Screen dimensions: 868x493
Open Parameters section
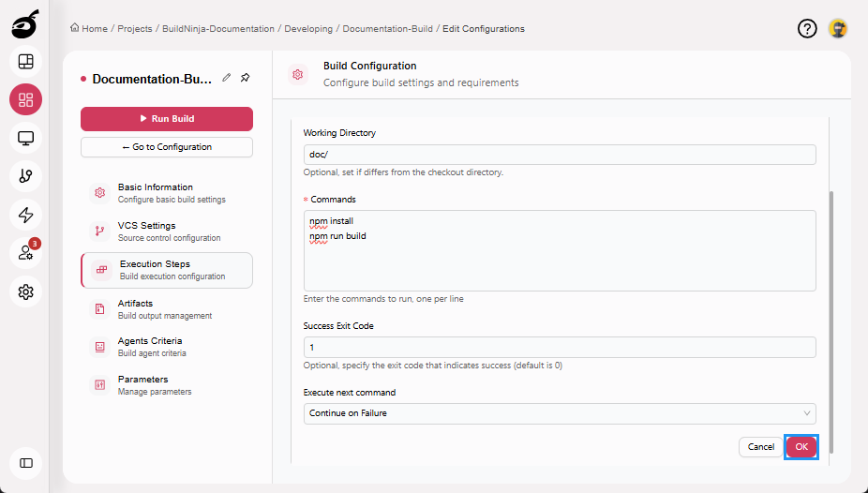pyautogui.click(x=167, y=384)
